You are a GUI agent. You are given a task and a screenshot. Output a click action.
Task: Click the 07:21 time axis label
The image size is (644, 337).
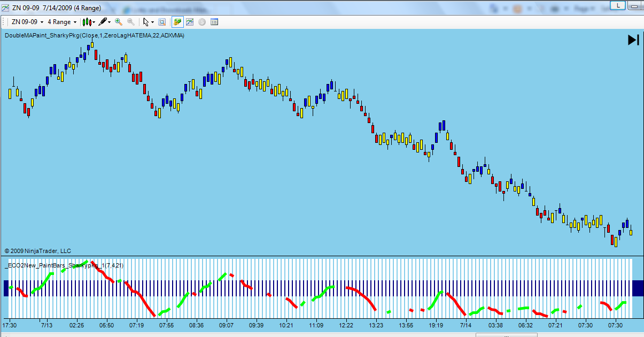[x=555, y=325]
